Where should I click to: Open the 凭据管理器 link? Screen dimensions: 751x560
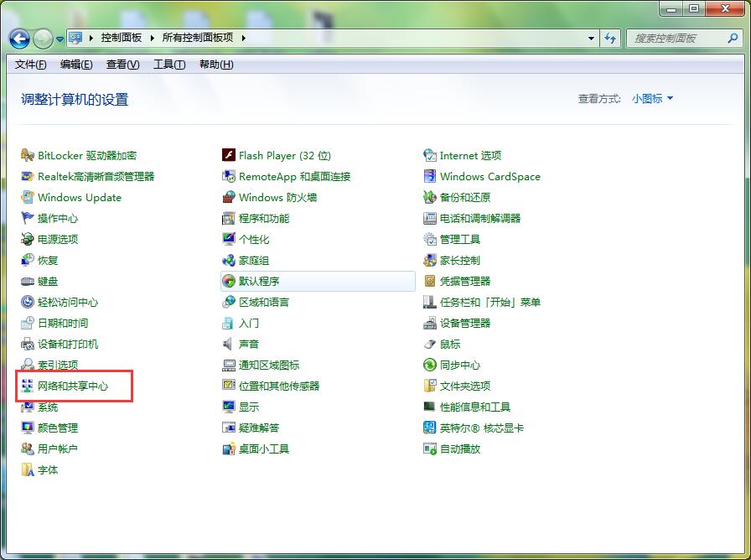(x=465, y=281)
